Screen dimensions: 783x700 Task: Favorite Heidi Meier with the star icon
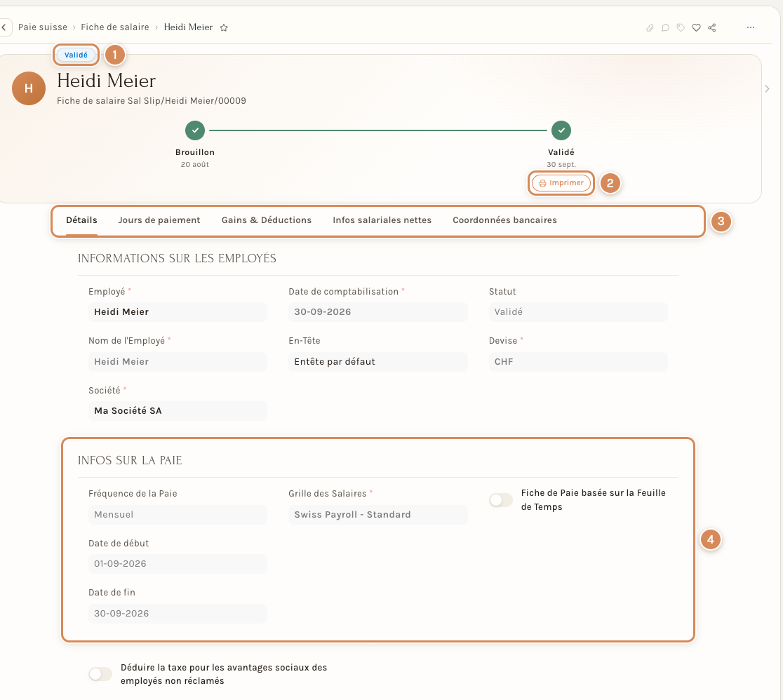click(225, 28)
